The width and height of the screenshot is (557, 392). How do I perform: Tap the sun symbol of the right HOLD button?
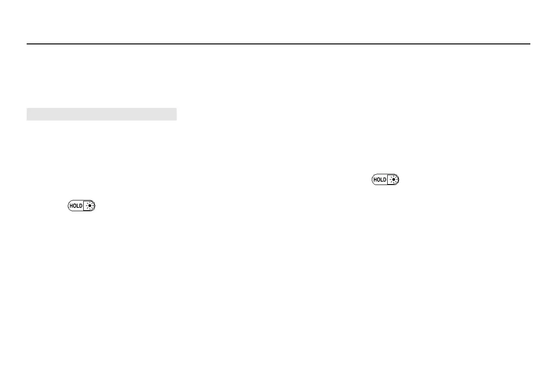(x=393, y=180)
